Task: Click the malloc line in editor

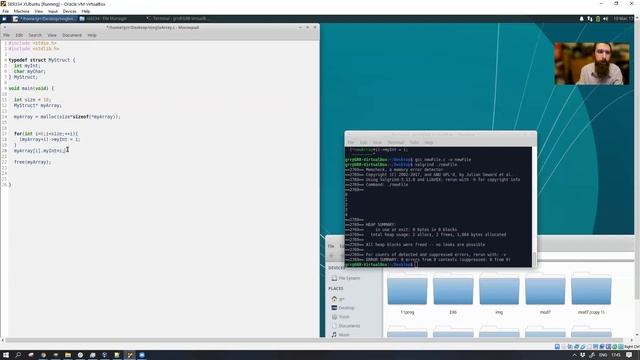Action: tap(67, 117)
